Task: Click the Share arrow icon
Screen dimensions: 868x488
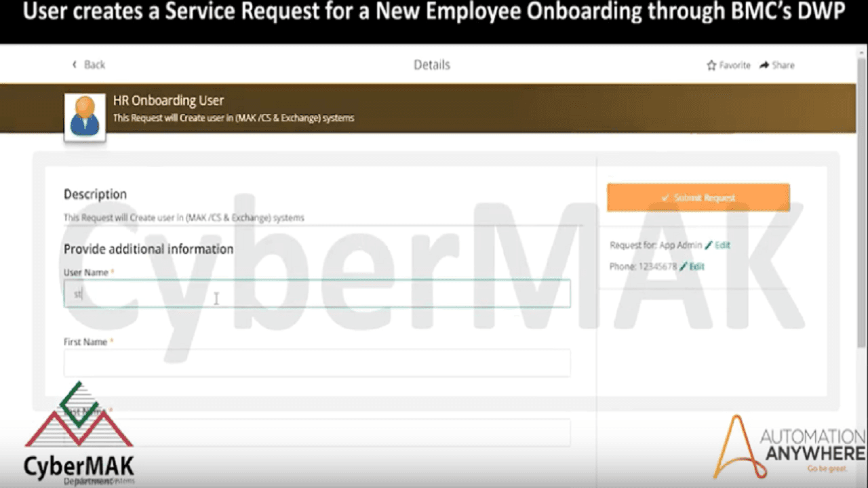Action: tap(764, 65)
